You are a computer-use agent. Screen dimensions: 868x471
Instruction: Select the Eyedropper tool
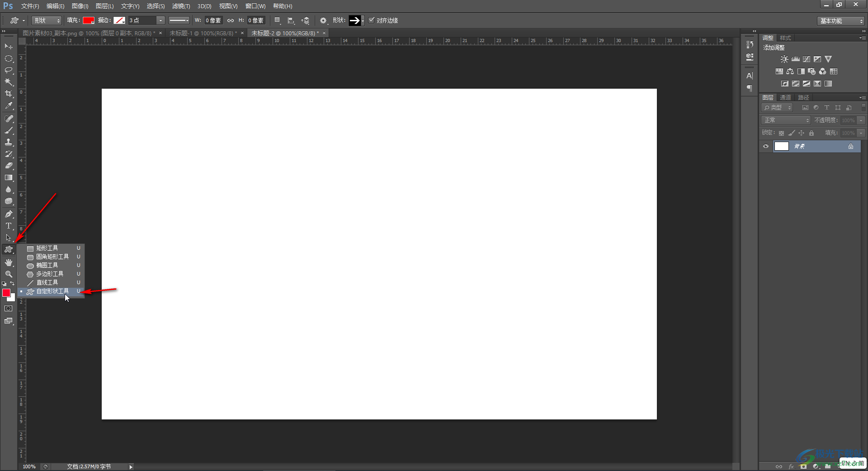9,106
